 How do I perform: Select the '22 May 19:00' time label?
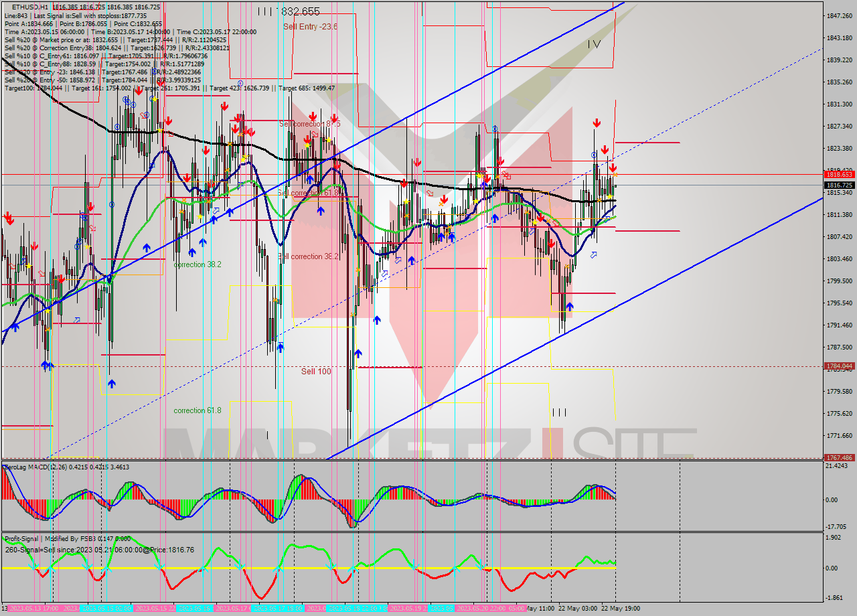(620, 609)
